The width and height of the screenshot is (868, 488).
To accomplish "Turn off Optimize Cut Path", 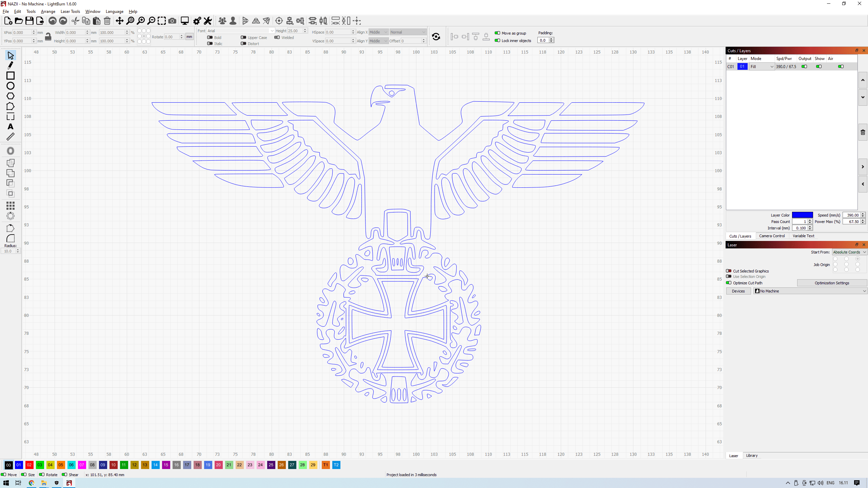I will coord(729,283).
